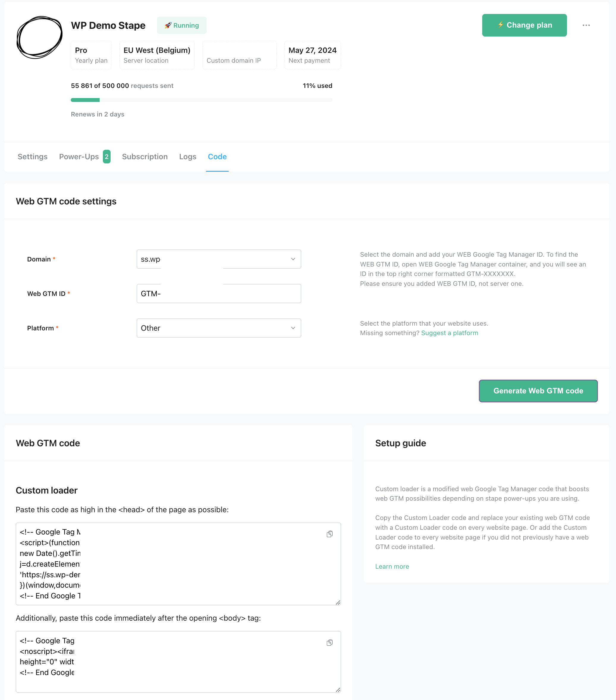Click the Web GTM ID input field

click(219, 293)
